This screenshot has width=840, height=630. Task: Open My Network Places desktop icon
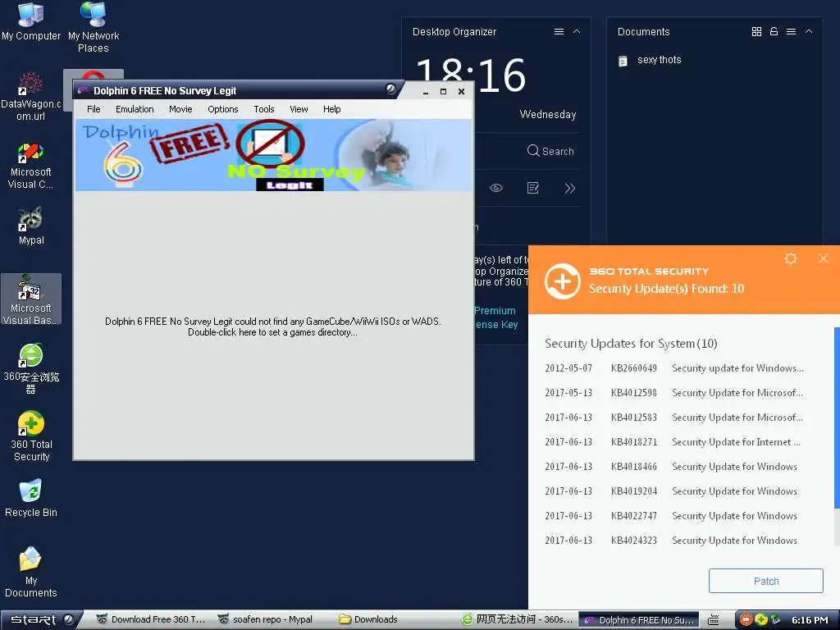point(94,27)
